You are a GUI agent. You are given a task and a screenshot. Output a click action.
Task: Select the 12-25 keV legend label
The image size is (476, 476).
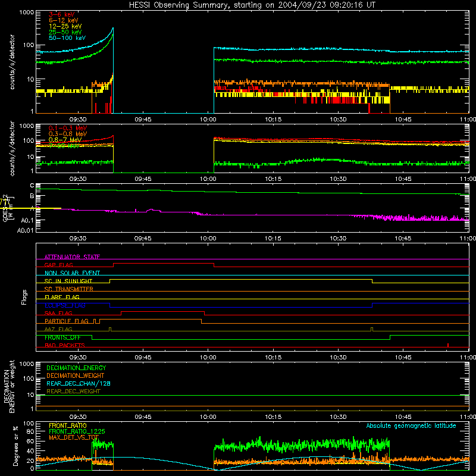tap(65, 26)
